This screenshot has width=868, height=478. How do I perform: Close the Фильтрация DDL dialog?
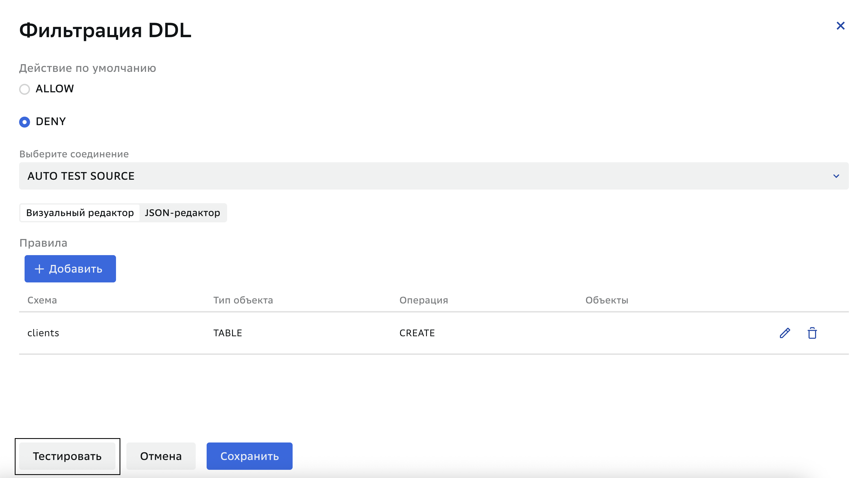[840, 26]
